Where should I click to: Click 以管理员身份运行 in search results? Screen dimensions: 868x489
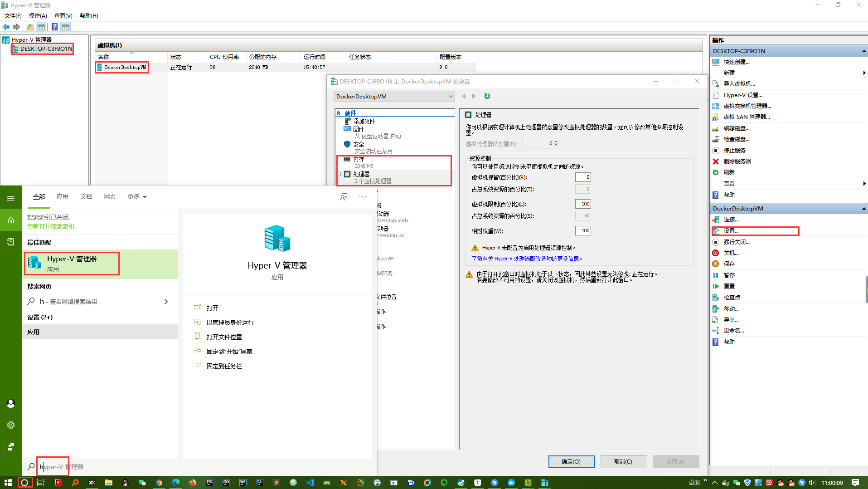[x=230, y=323]
